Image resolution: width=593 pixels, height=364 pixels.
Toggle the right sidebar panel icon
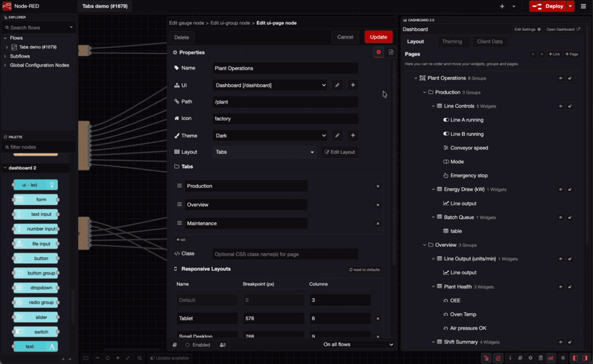pos(585,357)
